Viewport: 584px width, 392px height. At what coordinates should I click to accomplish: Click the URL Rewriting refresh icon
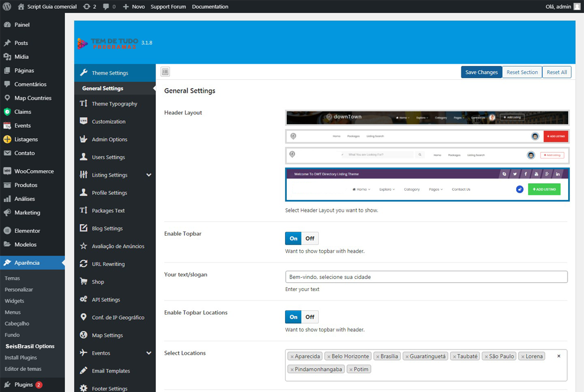tap(84, 264)
